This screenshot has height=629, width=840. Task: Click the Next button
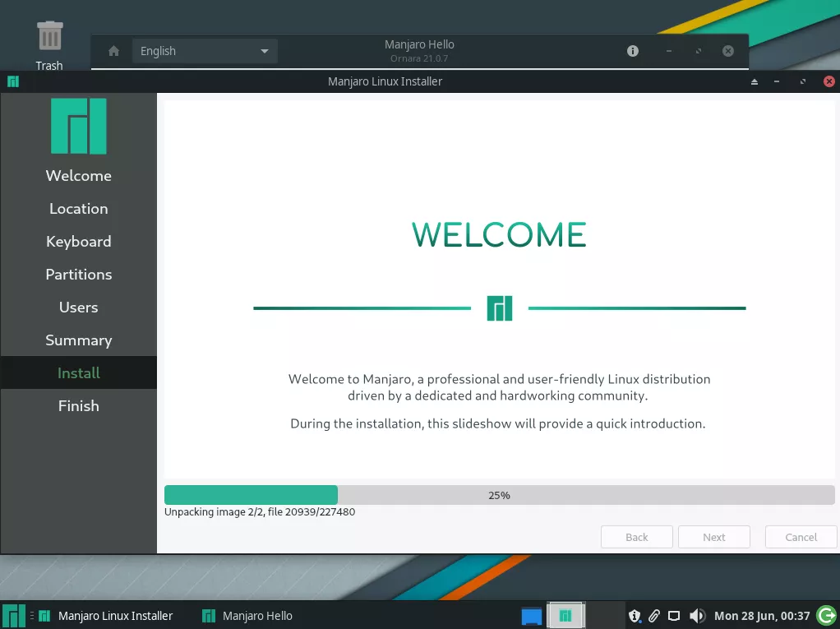coord(713,537)
